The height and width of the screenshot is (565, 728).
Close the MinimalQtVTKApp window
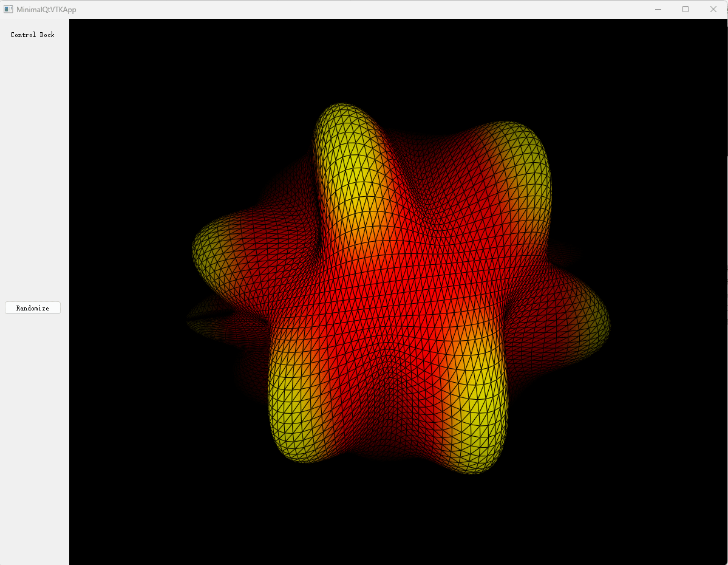[713, 9]
